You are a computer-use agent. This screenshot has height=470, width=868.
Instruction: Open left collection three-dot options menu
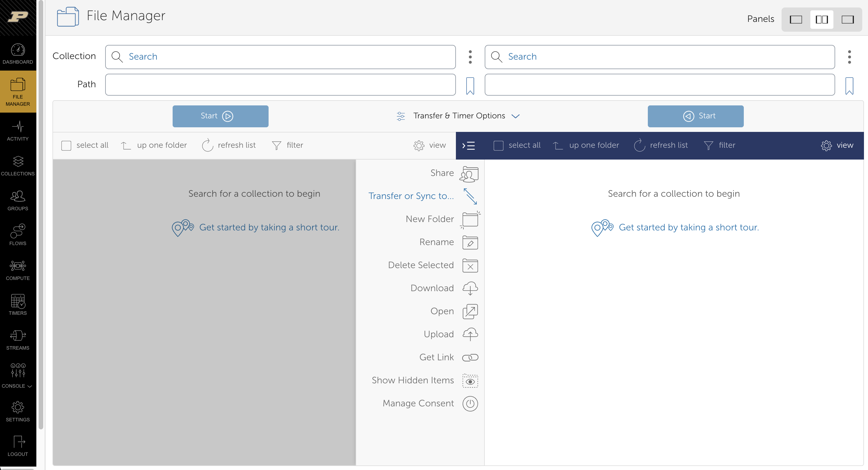(x=470, y=57)
